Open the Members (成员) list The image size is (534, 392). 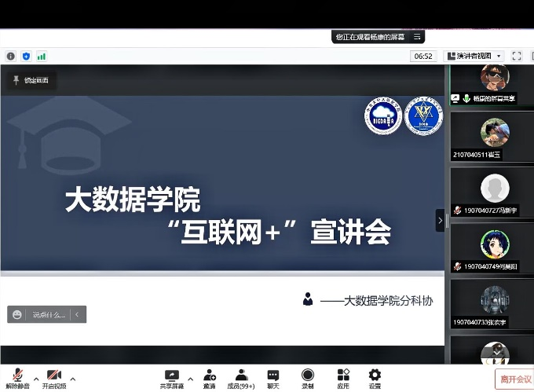click(241, 376)
